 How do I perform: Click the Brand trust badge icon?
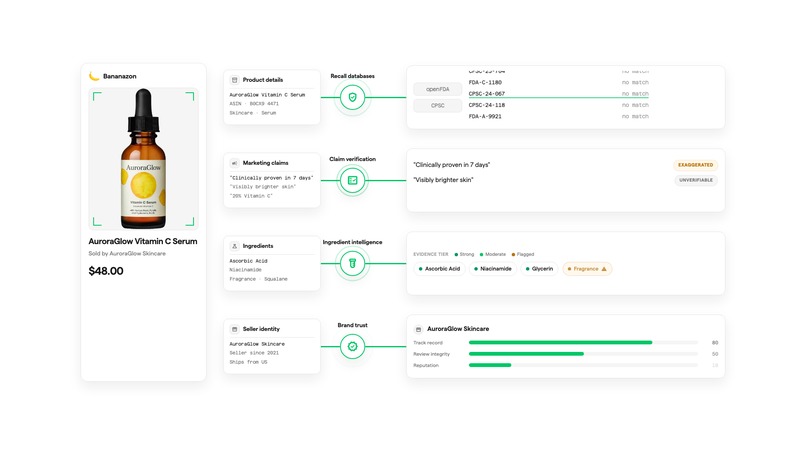353,347
